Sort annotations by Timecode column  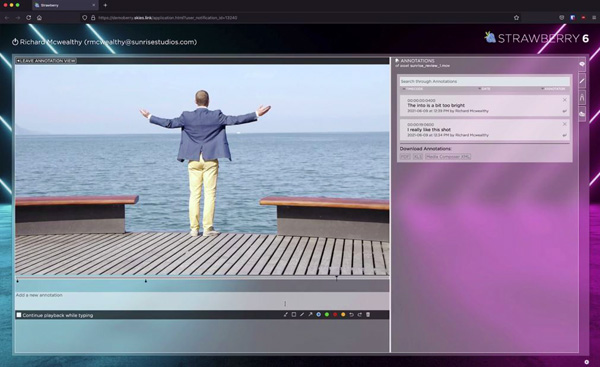point(413,89)
